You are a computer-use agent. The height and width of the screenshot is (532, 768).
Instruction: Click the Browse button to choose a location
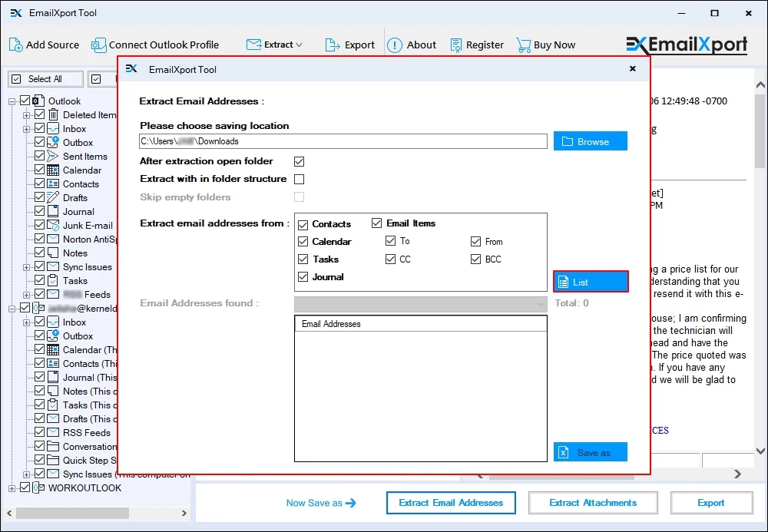coord(590,140)
